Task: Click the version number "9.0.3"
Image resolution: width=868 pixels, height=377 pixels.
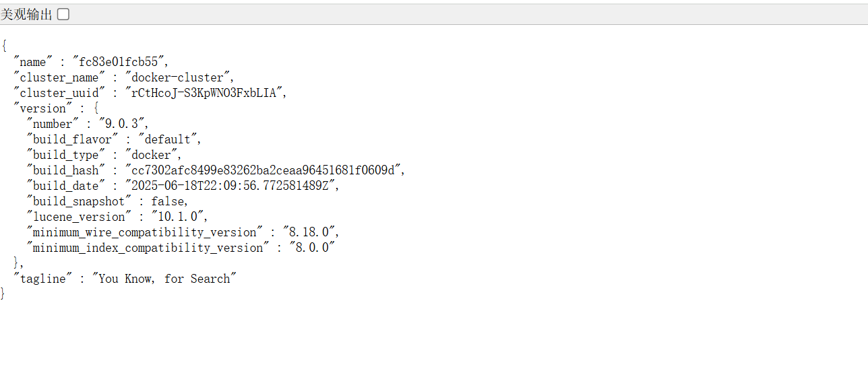Action: (x=123, y=124)
